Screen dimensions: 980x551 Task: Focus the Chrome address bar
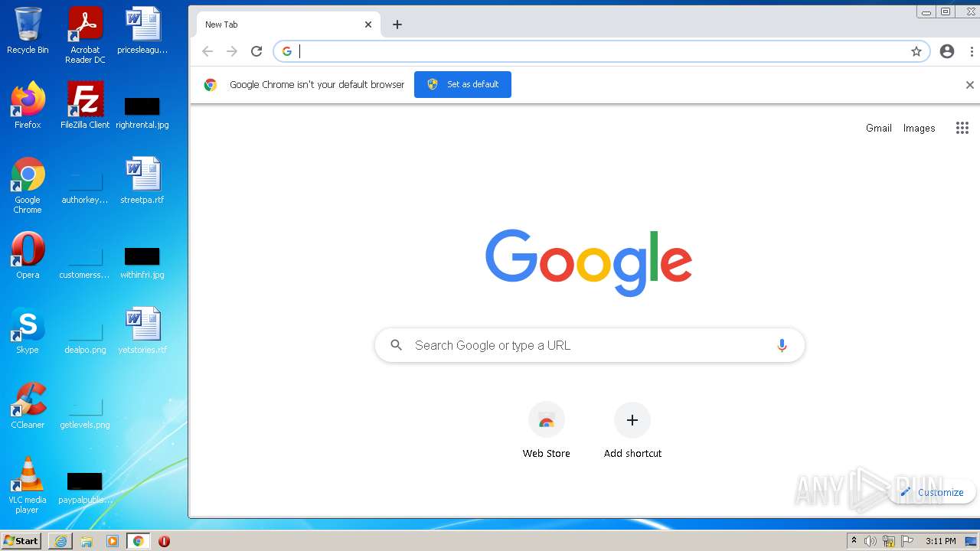point(601,51)
